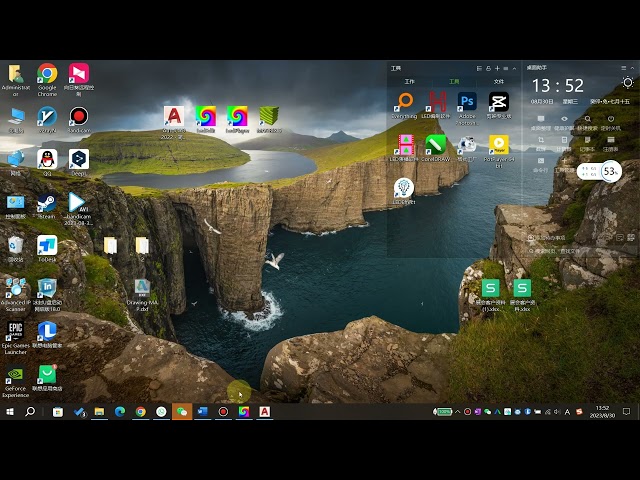Open the pink film-strip LED player shortcut
The image size is (640, 480).
tap(404, 144)
